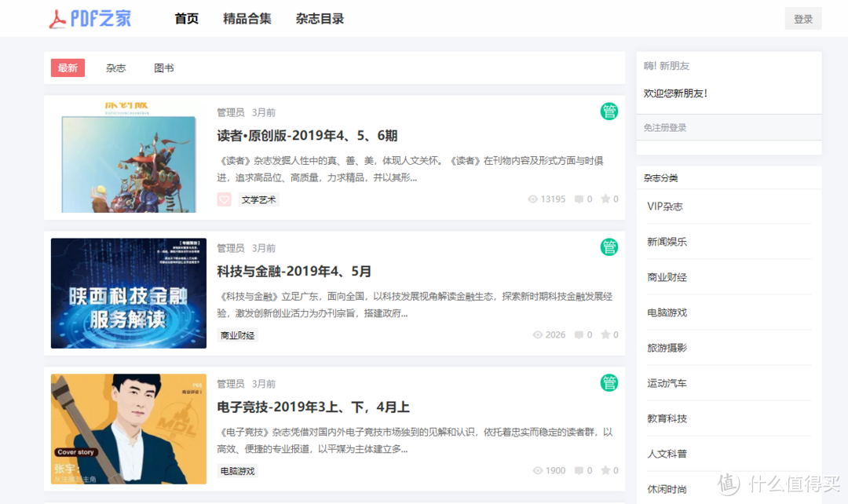
Task: Open the 读者•原创版 cover thumbnail
Action: [x=129, y=157]
